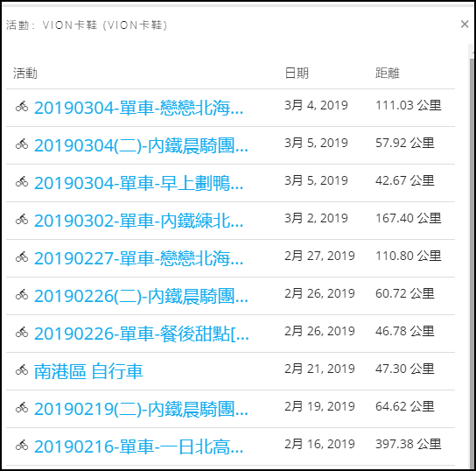The image size is (476, 471).
Task: Open activity 20190304-單車-早上劃鴨
Action: [x=139, y=183]
